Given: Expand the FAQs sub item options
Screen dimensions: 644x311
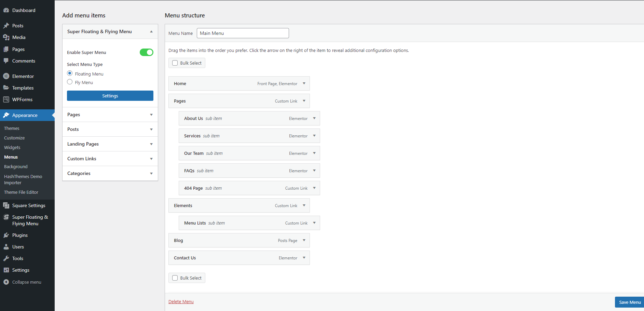Looking at the screenshot, I should pyautogui.click(x=314, y=171).
